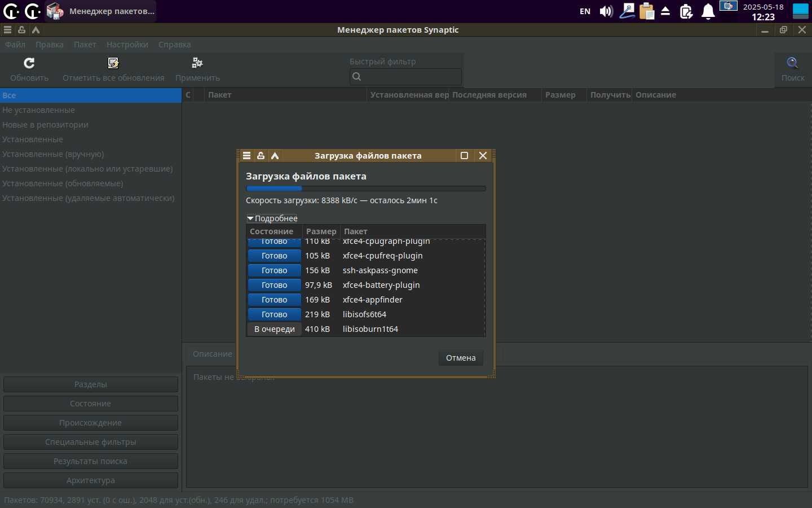Open Поиск with the magnifier icon

792,63
